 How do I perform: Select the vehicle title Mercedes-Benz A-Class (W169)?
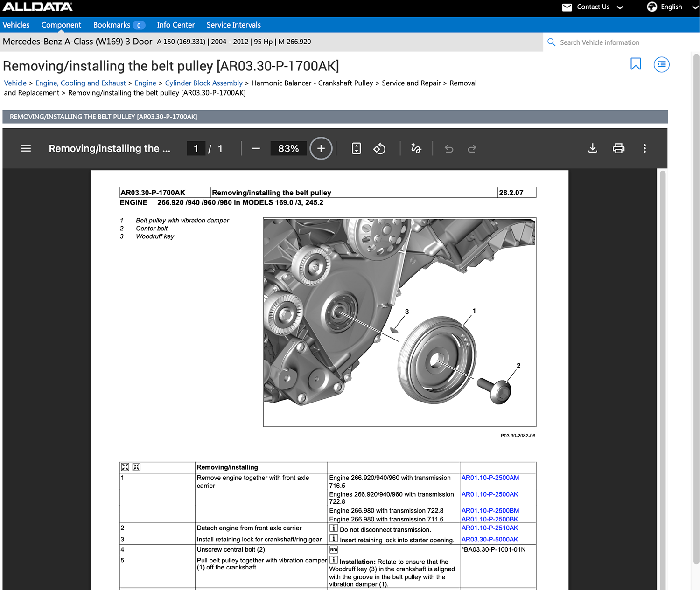[x=77, y=42]
